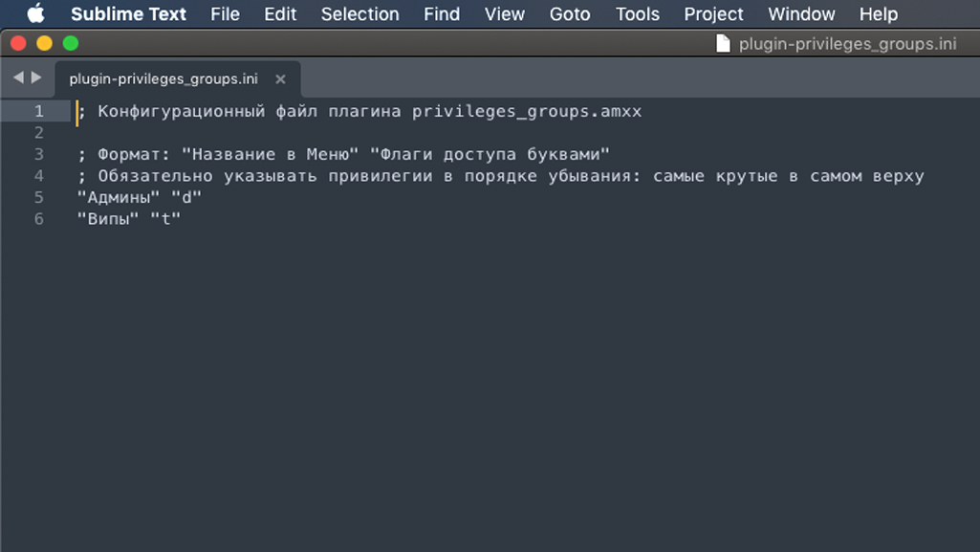This screenshot has height=552, width=980.
Task: Place cursor in the "Випы" "t" line
Action: (x=129, y=219)
